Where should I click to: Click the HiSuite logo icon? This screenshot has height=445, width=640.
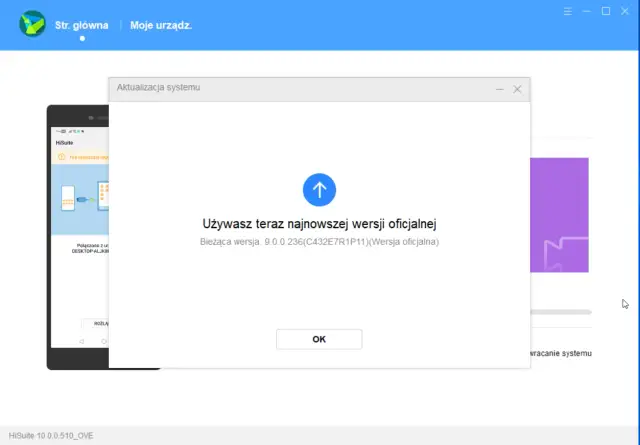pyautogui.click(x=32, y=24)
